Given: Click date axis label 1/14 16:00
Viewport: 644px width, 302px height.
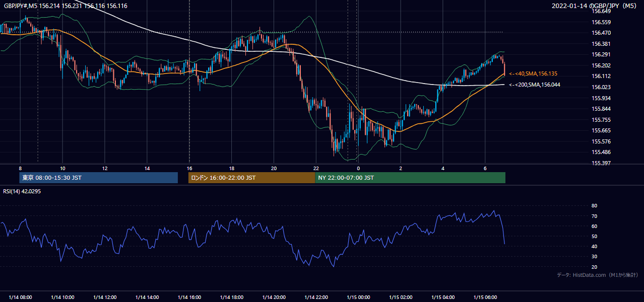Looking at the screenshot, I should pyautogui.click(x=189, y=297).
